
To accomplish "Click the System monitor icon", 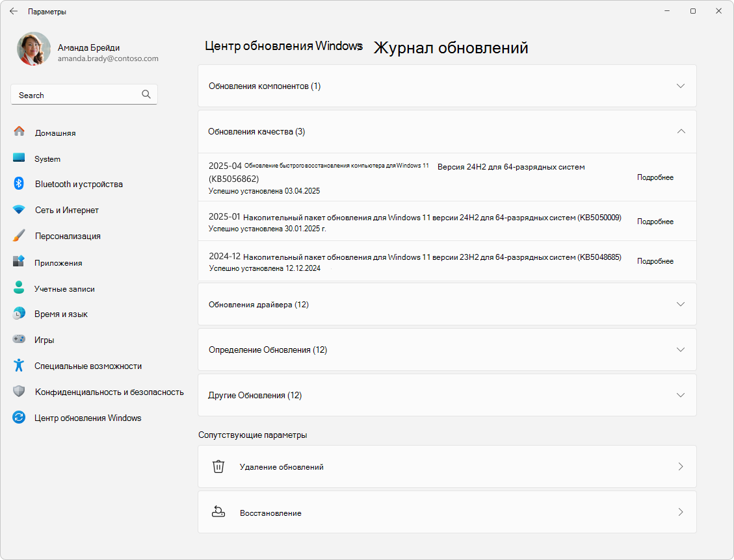I will tap(19, 158).
